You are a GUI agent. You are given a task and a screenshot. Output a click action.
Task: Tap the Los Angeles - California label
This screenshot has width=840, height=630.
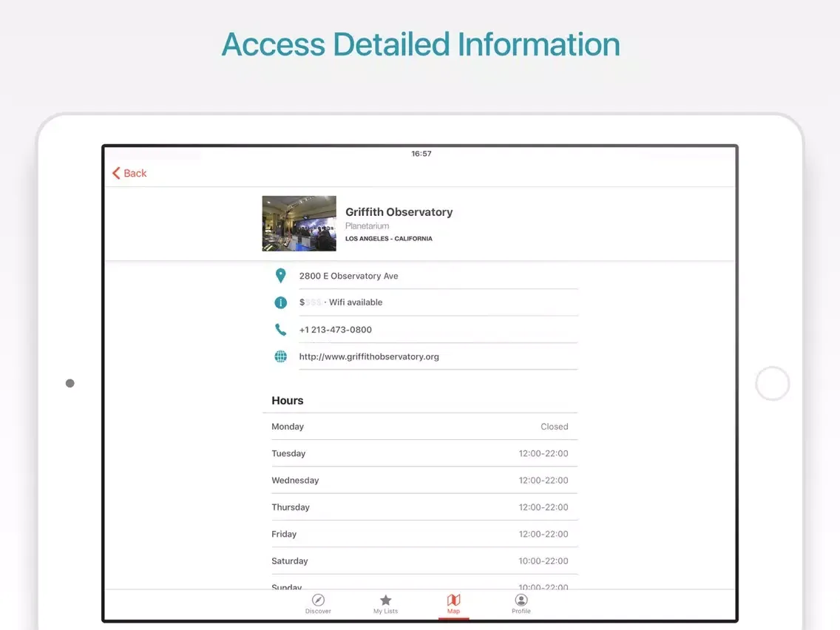pos(388,239)
